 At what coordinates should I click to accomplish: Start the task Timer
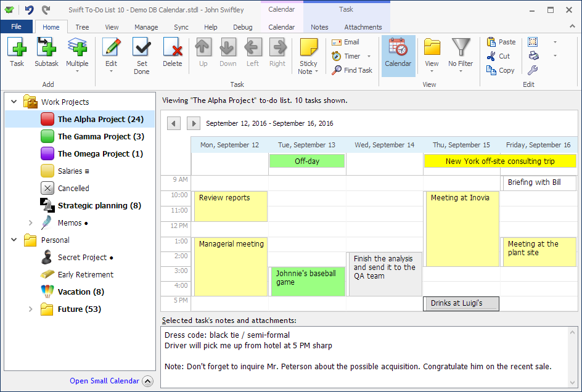pyautogui.click(x=346, y=56)
